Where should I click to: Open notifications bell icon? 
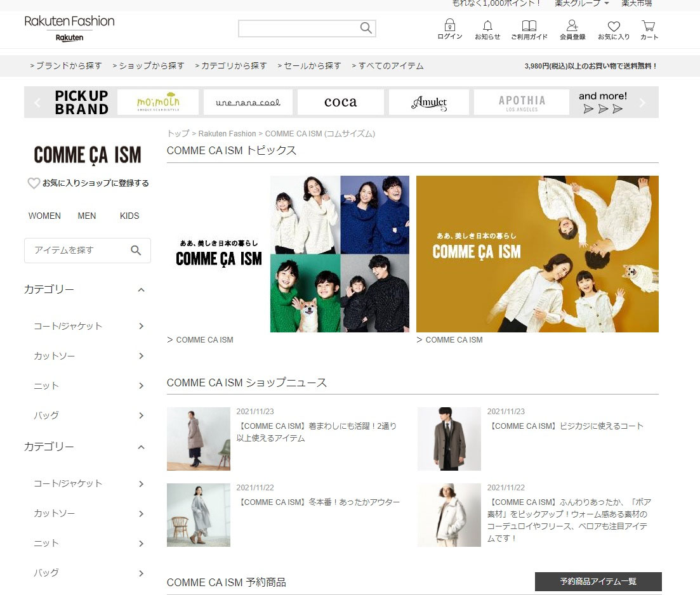coord(487,25)
